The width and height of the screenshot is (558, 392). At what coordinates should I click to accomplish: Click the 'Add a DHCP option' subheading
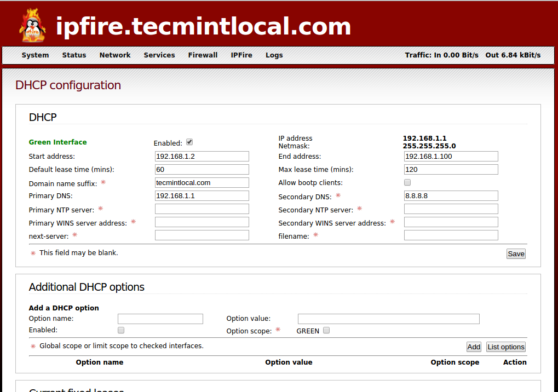(64, 308)
